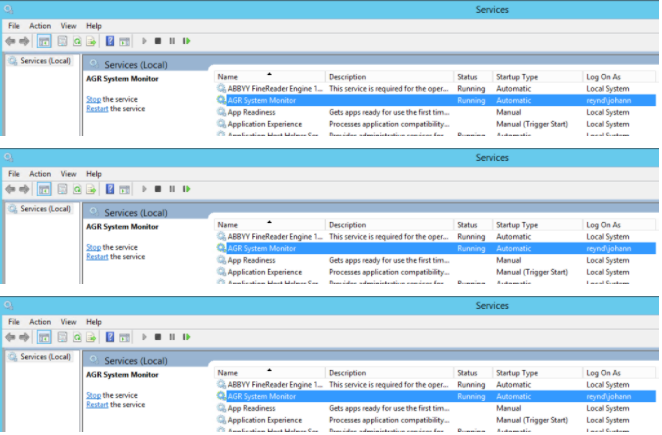
Task: Click Pause Service icon in middle Services window
Action: (x=172, y=189)
